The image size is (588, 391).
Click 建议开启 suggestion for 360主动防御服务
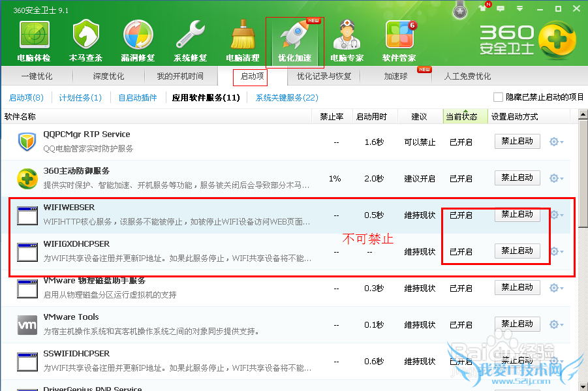420,179
